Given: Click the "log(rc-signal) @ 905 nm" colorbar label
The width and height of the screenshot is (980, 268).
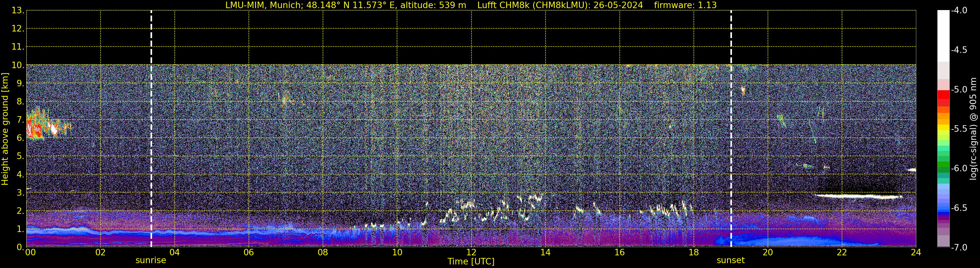Looking at the screenshot, I should tap(973, 129).
